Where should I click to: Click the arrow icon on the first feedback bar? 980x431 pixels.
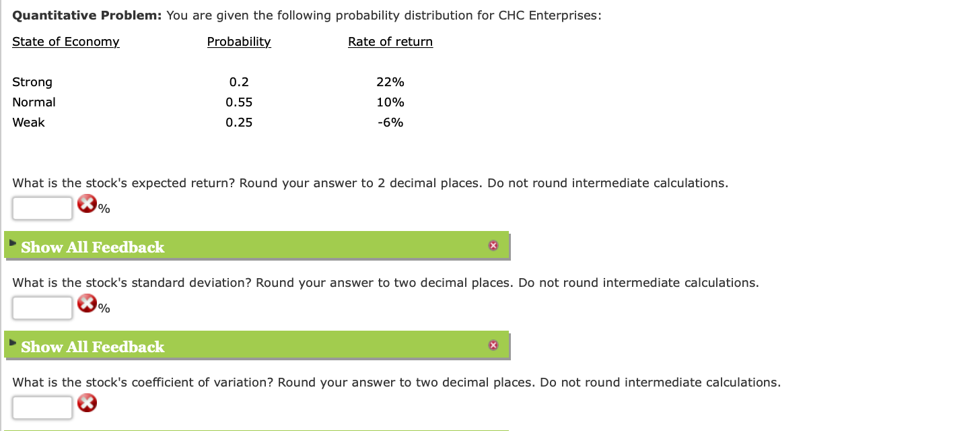click(x=11, y=242)
